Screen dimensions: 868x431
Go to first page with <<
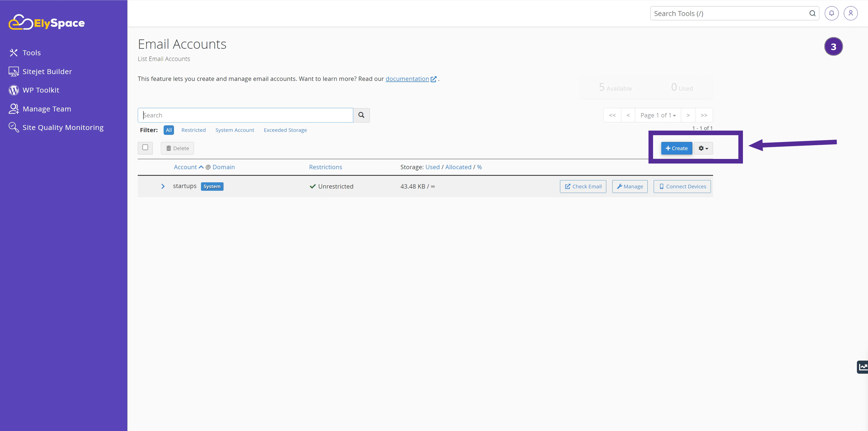pyautogui.click(x=612, y=115)
